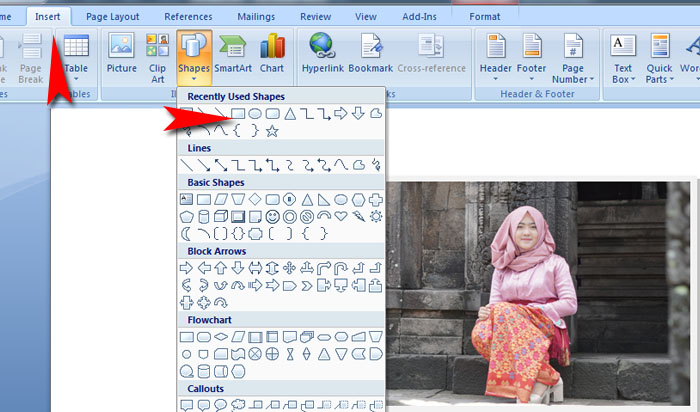Select the scribble tool in Lines
The image size is (700, 412).
pos(376,165)
